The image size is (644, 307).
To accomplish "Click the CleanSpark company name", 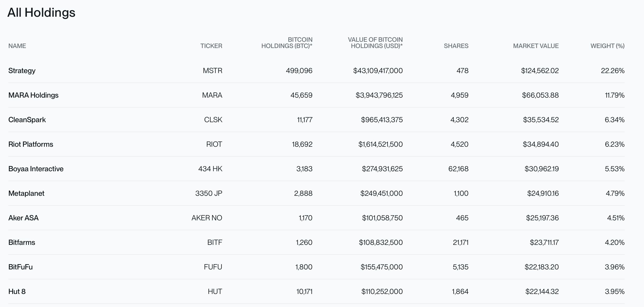I will (27, 120).
